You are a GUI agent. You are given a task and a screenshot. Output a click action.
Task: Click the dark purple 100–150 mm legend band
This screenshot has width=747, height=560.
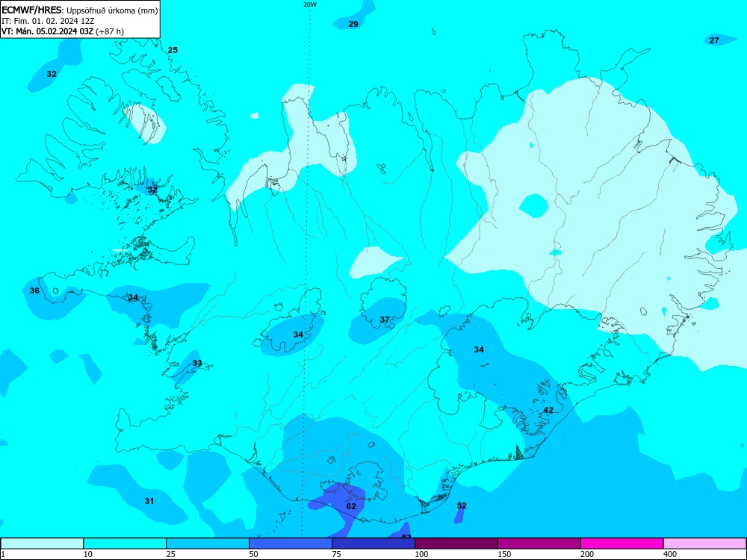[x=456, y=544]
